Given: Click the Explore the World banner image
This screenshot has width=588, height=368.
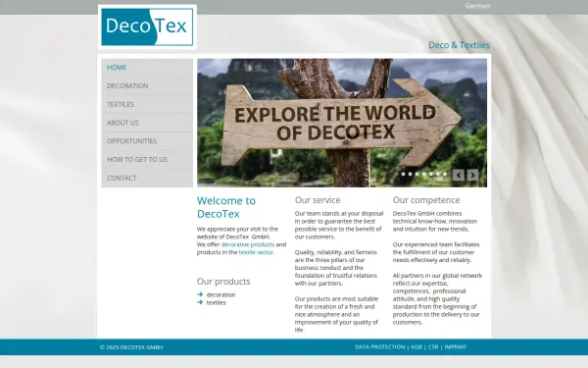Looking at the screenshot, I should 342,123.
